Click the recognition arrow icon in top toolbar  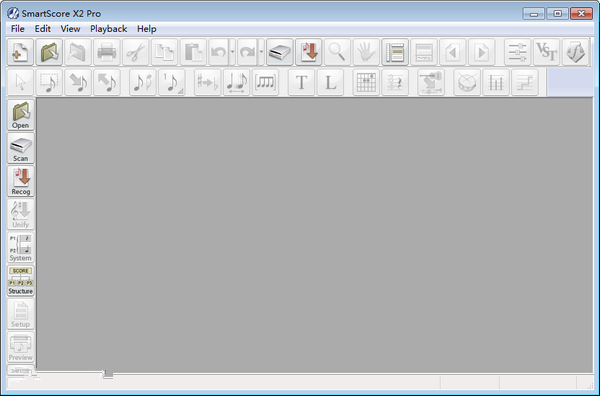coord(309,52)
